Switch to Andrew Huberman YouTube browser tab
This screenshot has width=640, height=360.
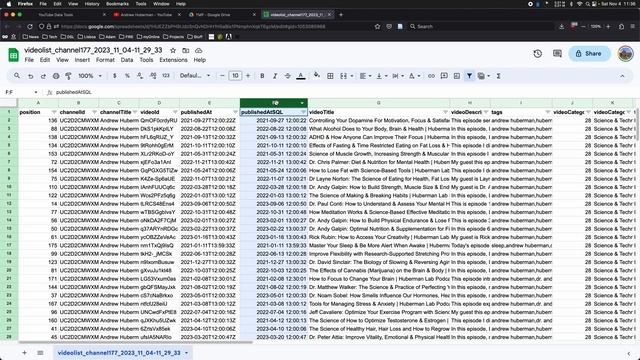147,15
